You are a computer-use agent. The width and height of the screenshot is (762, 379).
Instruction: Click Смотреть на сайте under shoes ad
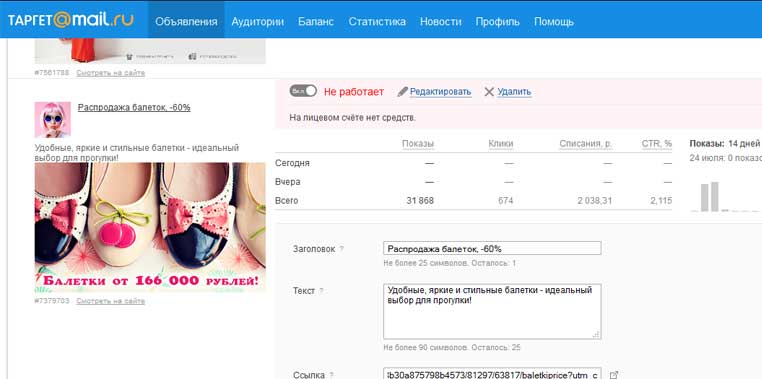click(110, 301)
